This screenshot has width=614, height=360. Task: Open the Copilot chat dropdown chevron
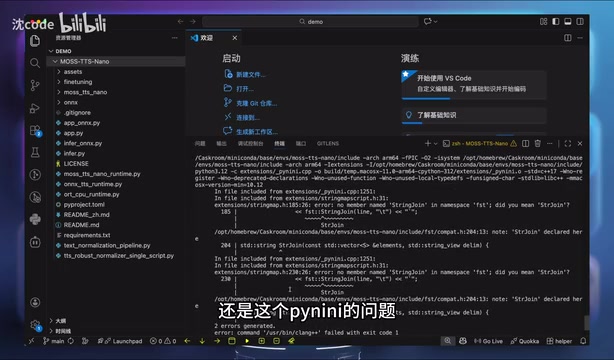435,22
